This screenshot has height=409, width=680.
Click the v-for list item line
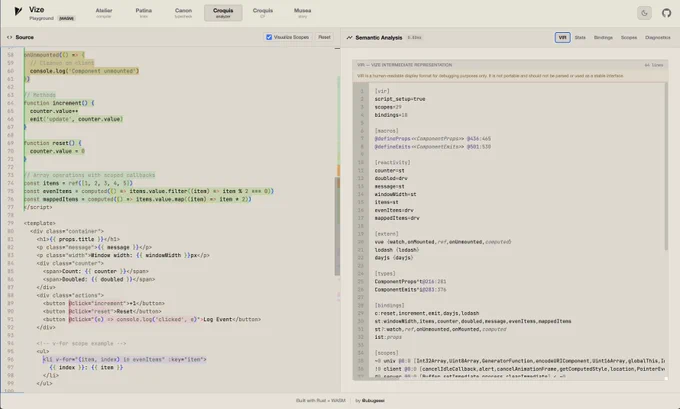(x=124, y=360)
